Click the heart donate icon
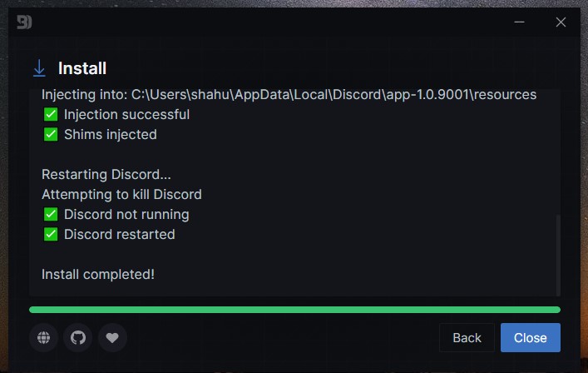 click(112, 337)
